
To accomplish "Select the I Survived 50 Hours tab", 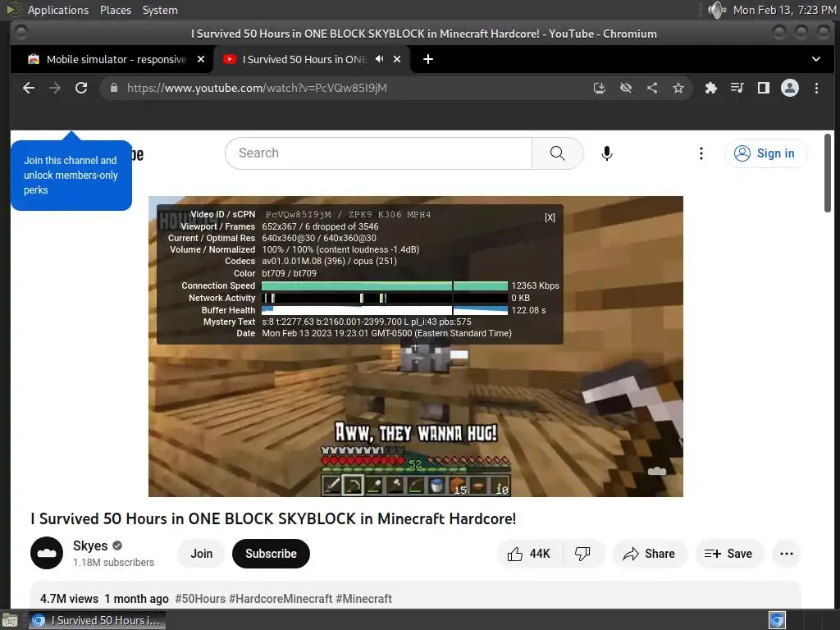I will tap(304, 59).
